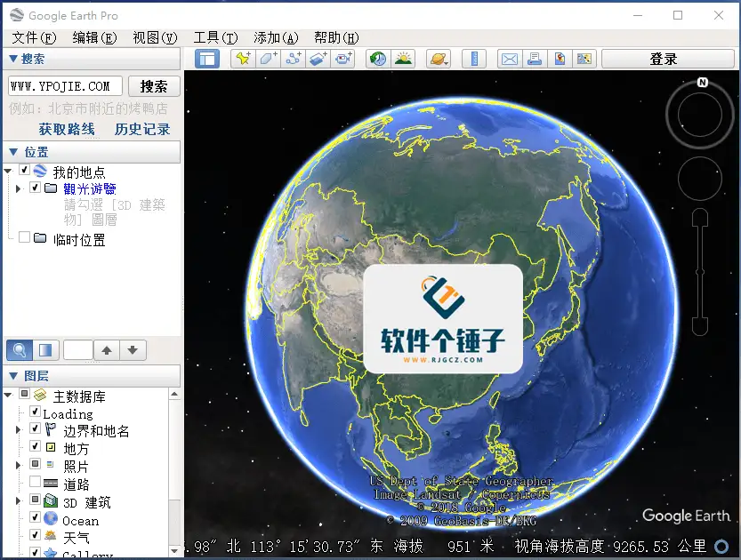The width and height of the screenshot is (741, 560).
Task: Add a placemark with the pushpin tool
Action: [244, 59]
